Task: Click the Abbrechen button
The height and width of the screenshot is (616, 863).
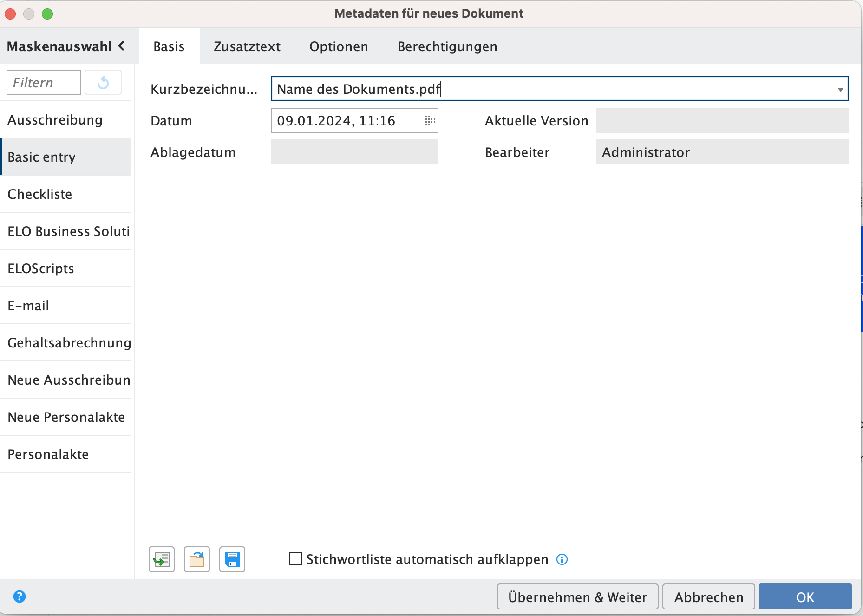Action: (x=708, y=597)
